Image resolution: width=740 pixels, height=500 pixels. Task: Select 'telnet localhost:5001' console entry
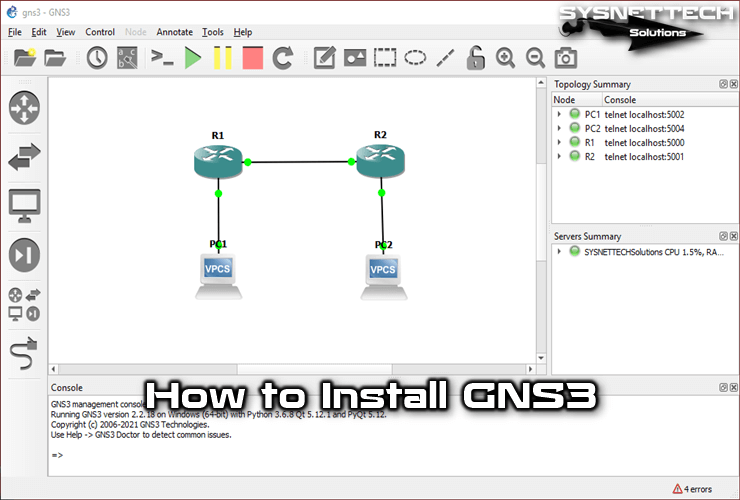point(644,156)
